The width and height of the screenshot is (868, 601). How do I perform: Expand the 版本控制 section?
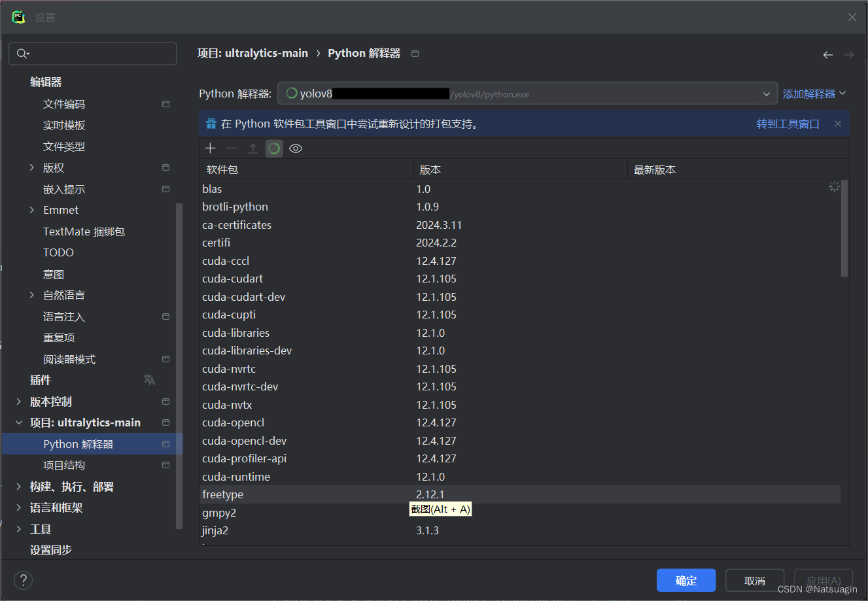(18, 402)
